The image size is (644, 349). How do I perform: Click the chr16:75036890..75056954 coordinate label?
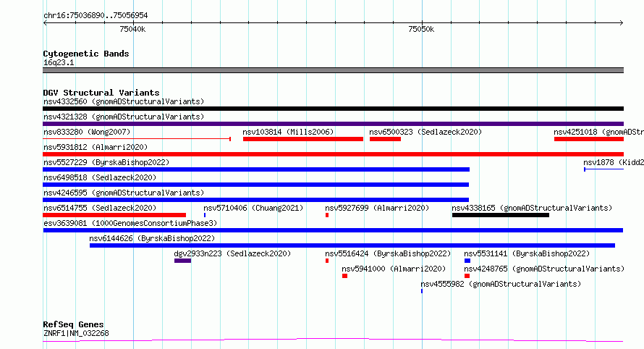pyautogui.click(x=96, y=15)
